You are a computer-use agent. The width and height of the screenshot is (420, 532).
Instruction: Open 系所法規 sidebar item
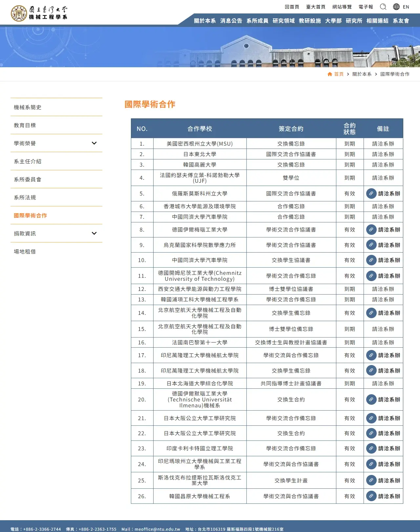(x=56, y=197)
